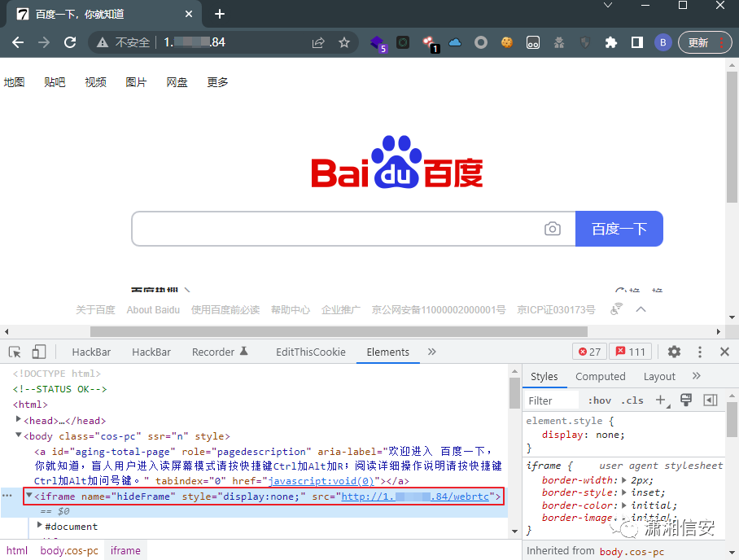Open the dark square green-circle extension icon

[403, 43]
